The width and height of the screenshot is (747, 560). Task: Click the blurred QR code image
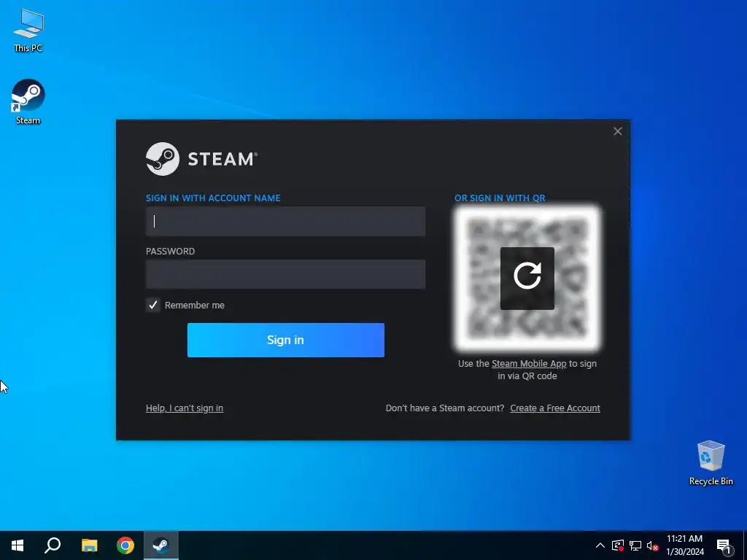[527, 278]
